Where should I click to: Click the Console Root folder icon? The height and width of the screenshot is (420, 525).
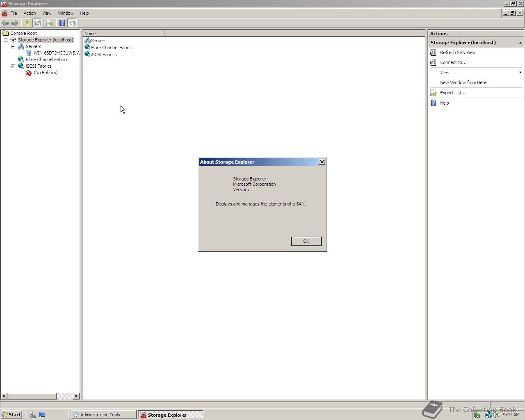point(5,33)
